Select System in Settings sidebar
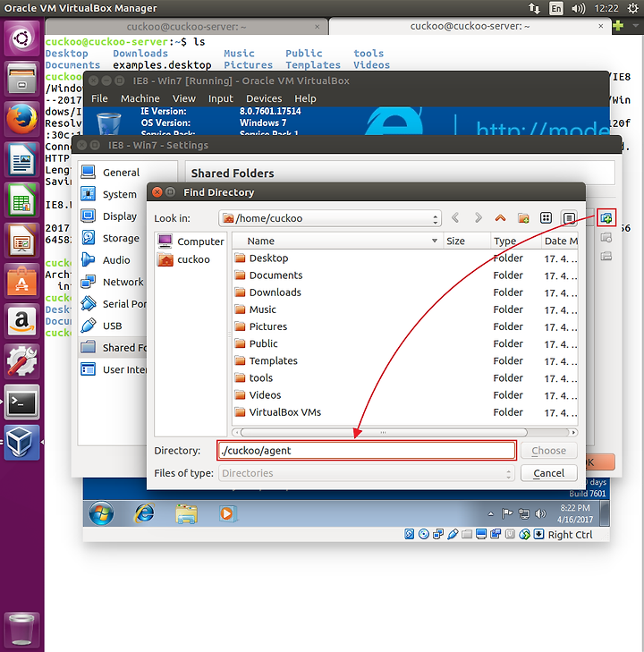Viewport: 644px width, 652px height. coord(120,194)
